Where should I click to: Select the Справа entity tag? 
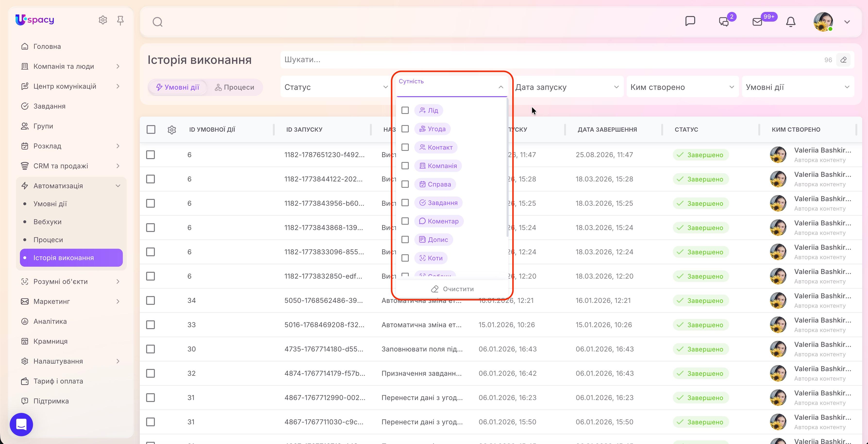pyautogui.click(x=435, y=184)
